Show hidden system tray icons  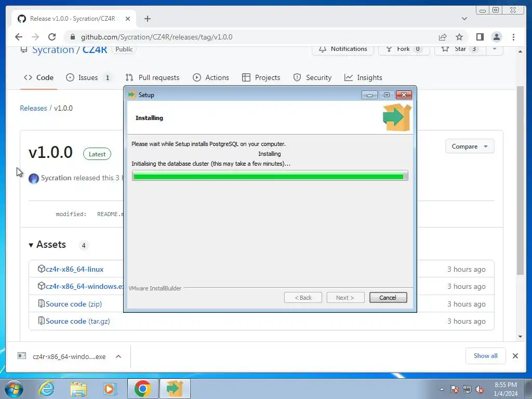point(442,389)
